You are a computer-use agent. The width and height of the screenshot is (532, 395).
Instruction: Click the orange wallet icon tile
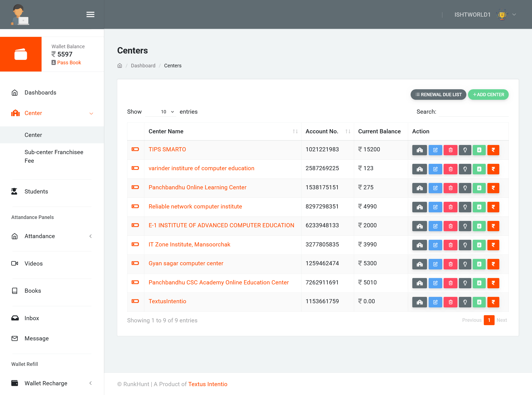point(21,54)
